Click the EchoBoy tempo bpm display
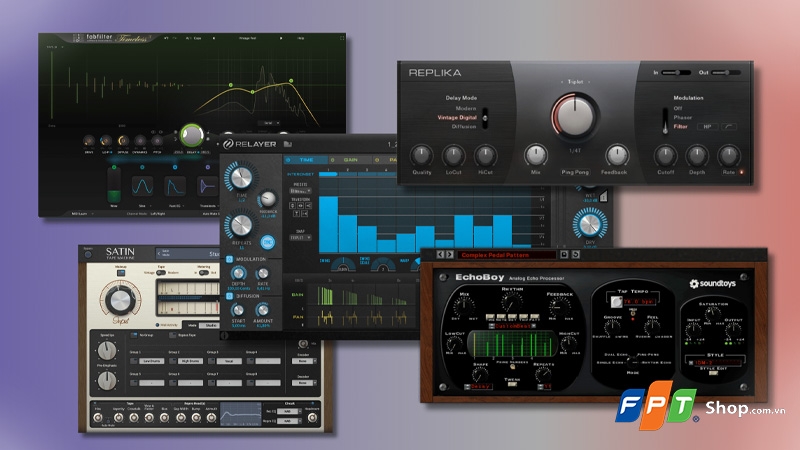800x450 pixels. [x=639, y=302]
